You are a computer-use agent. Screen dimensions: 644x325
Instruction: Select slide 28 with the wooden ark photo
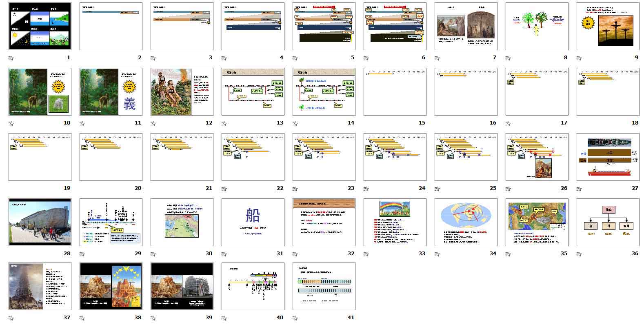pos(40,222)
